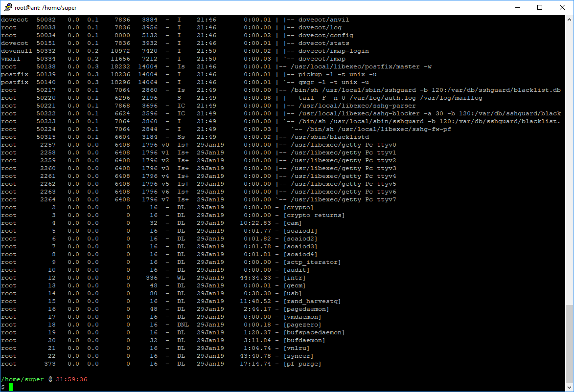Image resolution: width=574 pixels, height=392 pixels.
Task: Minimize the PuTTY terminal window
Action: coord(517,7)
